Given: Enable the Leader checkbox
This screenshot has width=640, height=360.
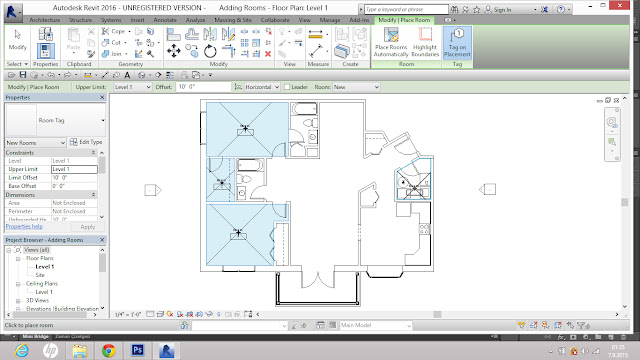Looking at the screenshot, I should coord(287,87).
